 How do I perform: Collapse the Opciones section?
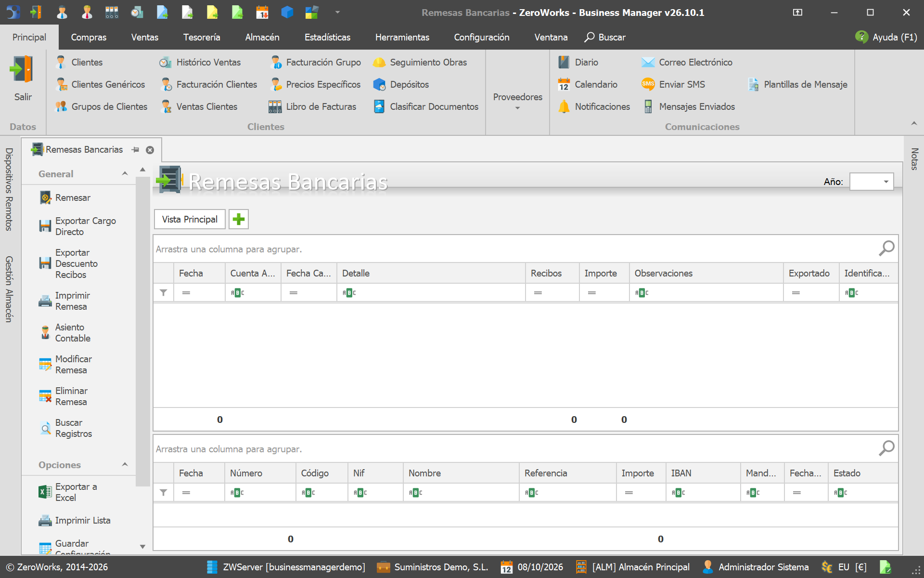coord(125,465)
